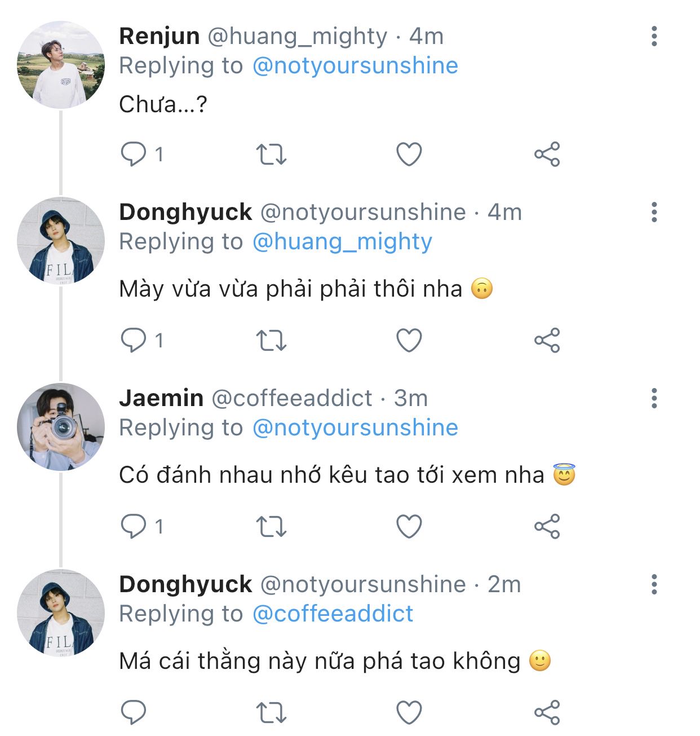Open more options on Jaemin's tweet
Viewport: 700px width, 736px height.
[654, 398]
